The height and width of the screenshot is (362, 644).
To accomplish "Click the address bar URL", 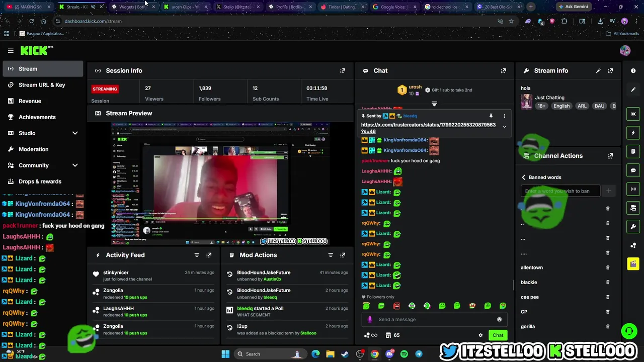I will pos(93,22).
